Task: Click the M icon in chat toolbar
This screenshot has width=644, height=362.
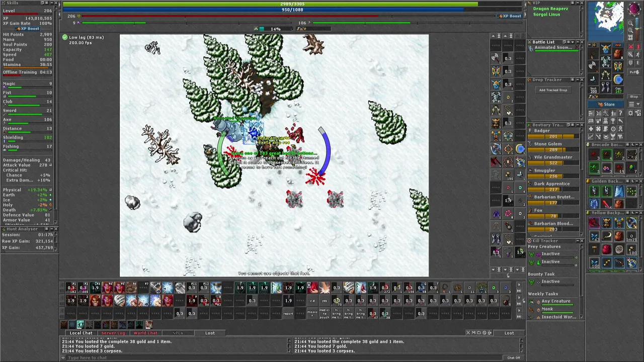Action: click(473, 333)
